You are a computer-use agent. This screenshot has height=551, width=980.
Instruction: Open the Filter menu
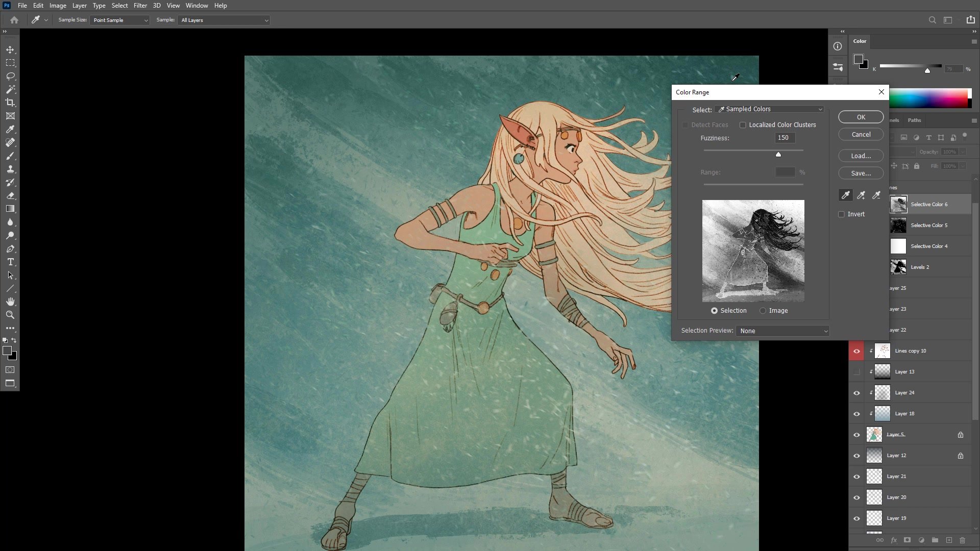pyautogui.click(x=140, y=6)
